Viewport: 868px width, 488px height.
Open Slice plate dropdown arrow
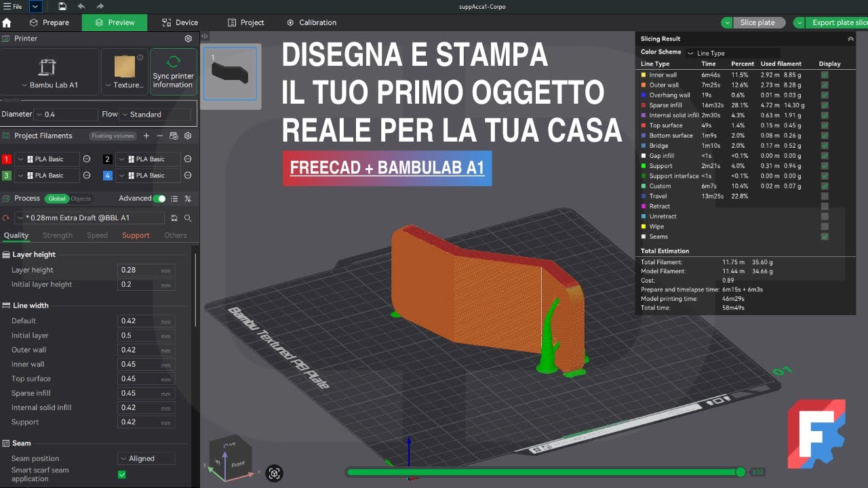coord(728,22)
